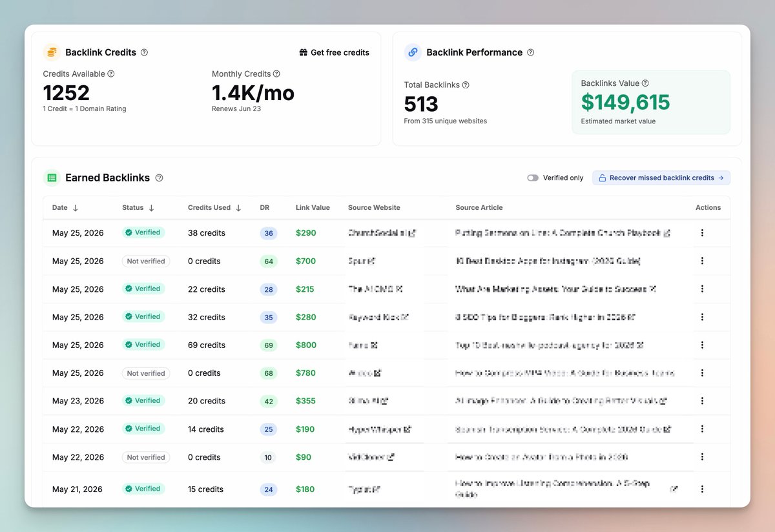Screen dimensions: 775x532
Task: Click the $355 link value
Action: pos(306,401)
